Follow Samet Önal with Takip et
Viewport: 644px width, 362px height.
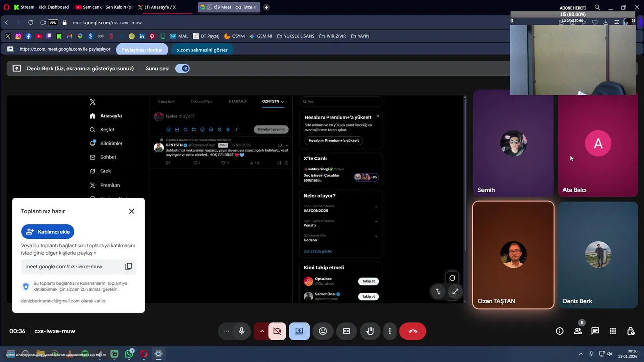tap(369, 296)
